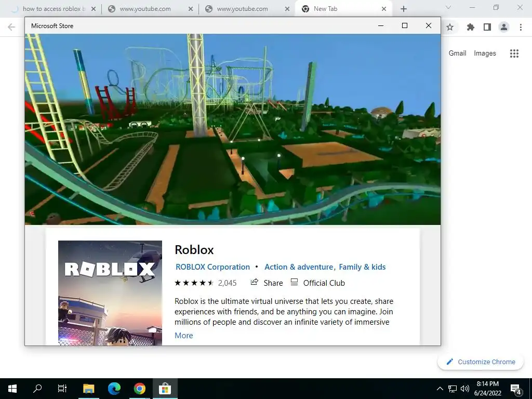Click the Roblox cover art thumbnail
This screenshot has height=399, width=532.
coord(110,293)
